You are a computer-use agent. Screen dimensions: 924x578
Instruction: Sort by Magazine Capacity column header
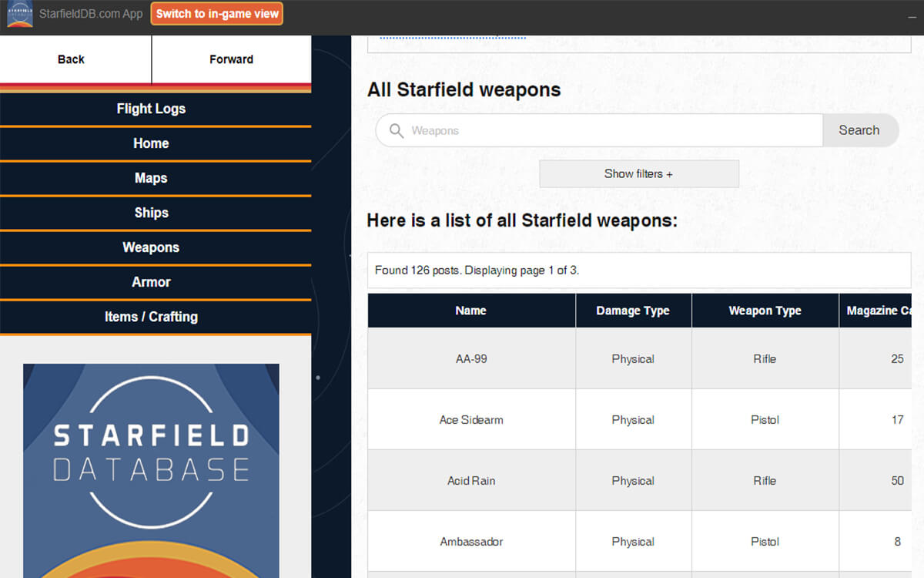pos(875,311)
